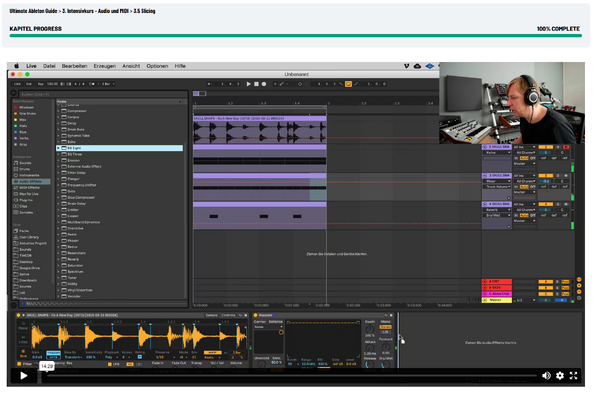Toggle the LFO on/off switch in Simpler
The width and height of the screenshot is (595, 400).
click(x=110, y=364)
